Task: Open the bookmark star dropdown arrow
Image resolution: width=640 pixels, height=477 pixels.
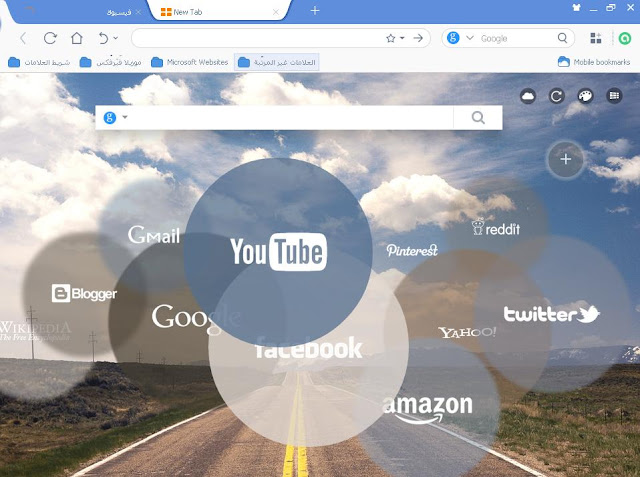Action: tap(402, 38)
